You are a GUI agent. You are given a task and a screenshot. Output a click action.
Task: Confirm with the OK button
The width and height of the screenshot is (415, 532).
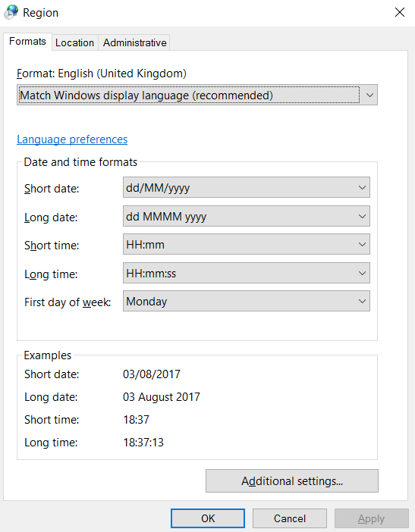click(208, 518)
